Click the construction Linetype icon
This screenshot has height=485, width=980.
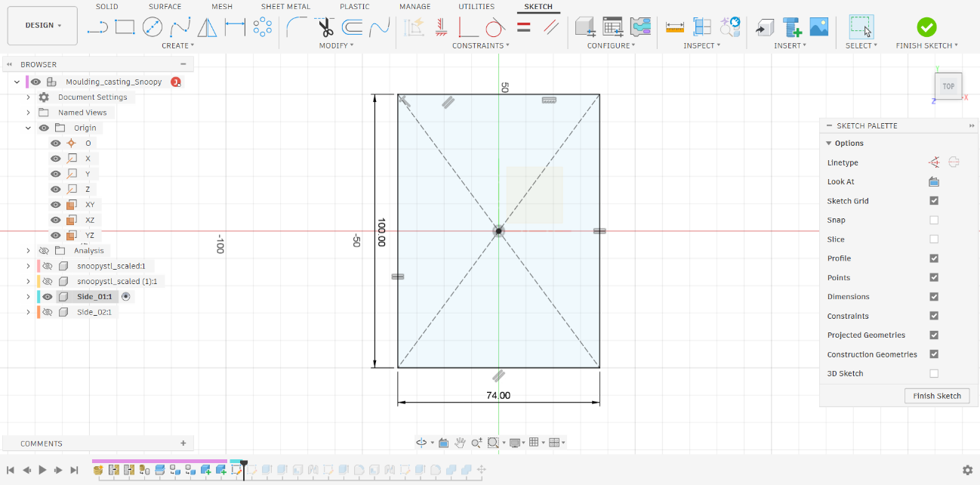coord(934,162)
